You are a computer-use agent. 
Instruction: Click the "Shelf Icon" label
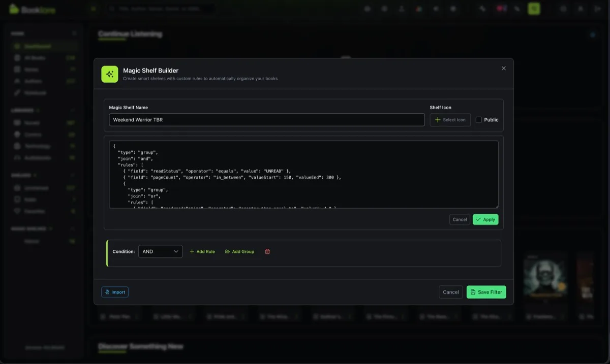coord(441,108)
